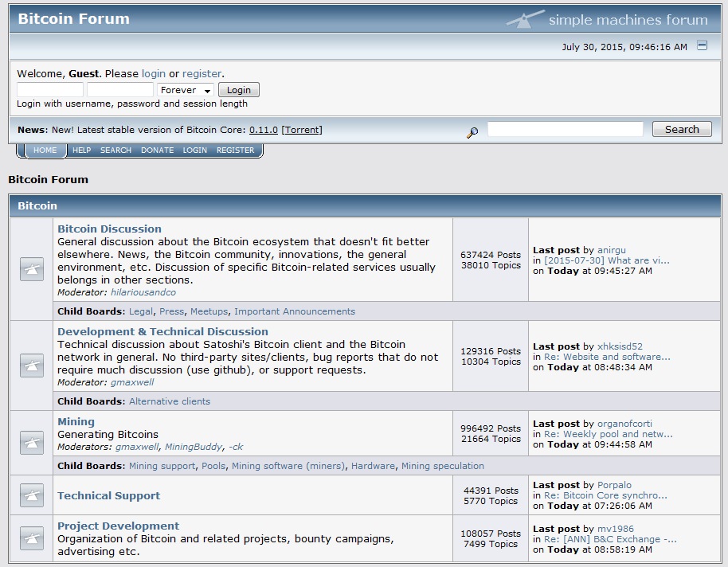This screenshot has width=728, height=567.
Task: Open organofcorti's profile link
Action: click(624, 424)
